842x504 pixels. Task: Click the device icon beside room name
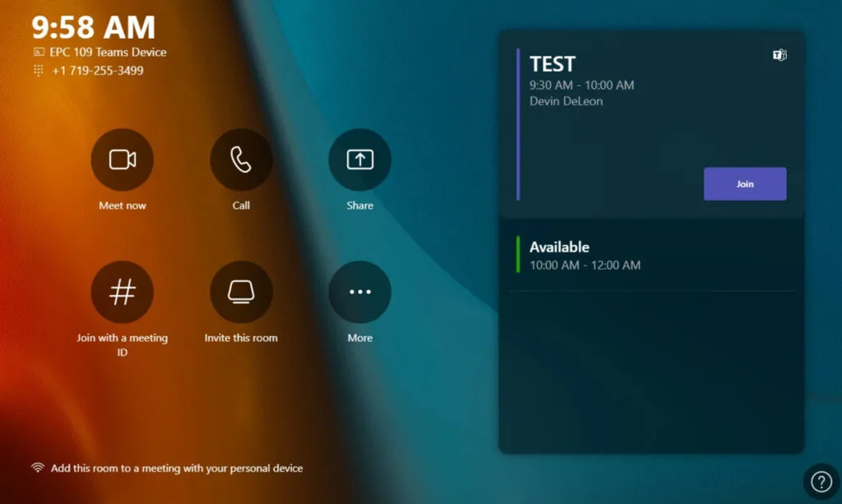click(x=38, y=52)
